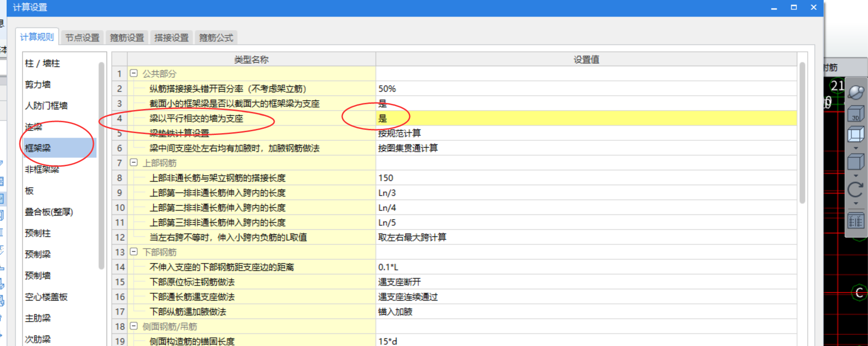The height and width of the screenshot is (346, 868).
Task: Click the Ln/3 value in row 9
Action: 387,193
